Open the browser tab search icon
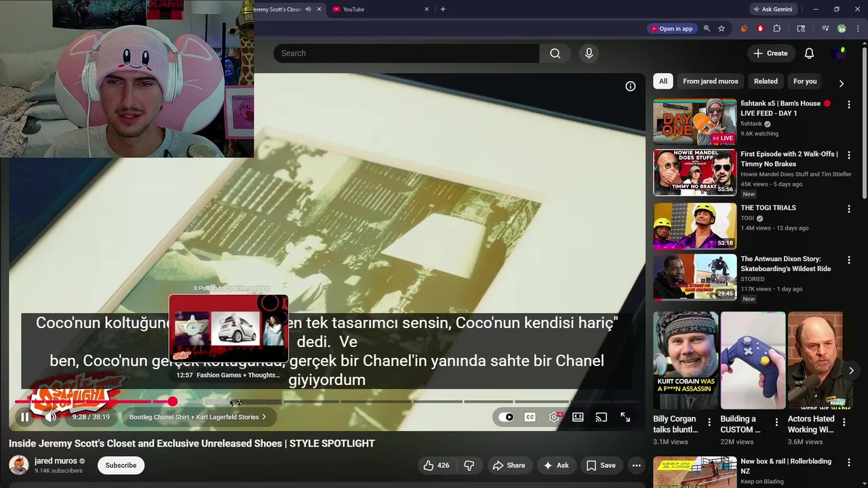Image resolution: width=868 pixels, height=488 pixels. 801,28
